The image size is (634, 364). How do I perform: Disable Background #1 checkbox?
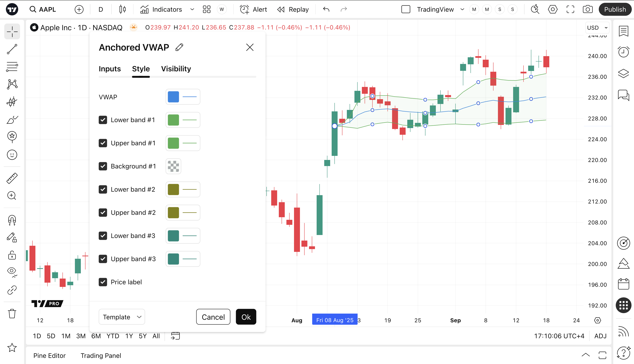click(103, 166)
